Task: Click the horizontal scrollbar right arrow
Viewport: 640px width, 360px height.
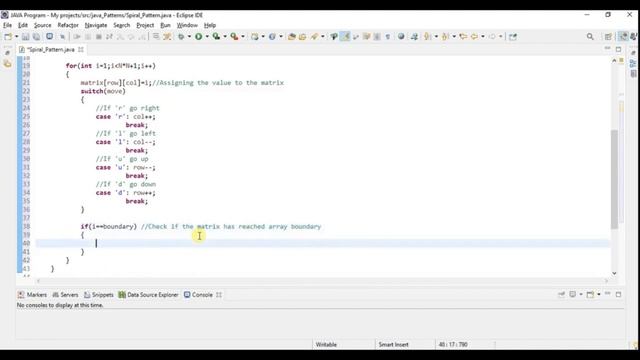Action: [606, 281]
